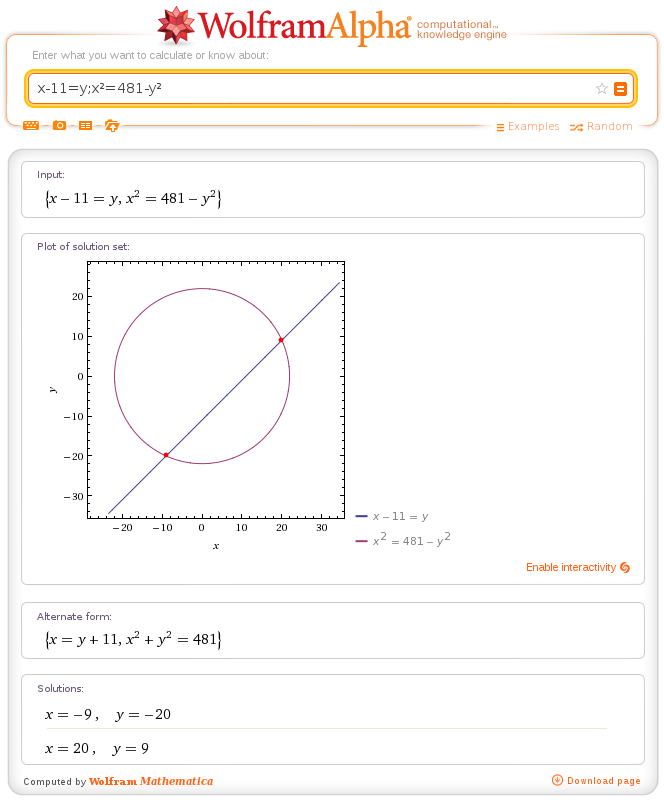
Task: Click the purple circle legend swatch
Action: pyautogui.click(x=362, y=540)
